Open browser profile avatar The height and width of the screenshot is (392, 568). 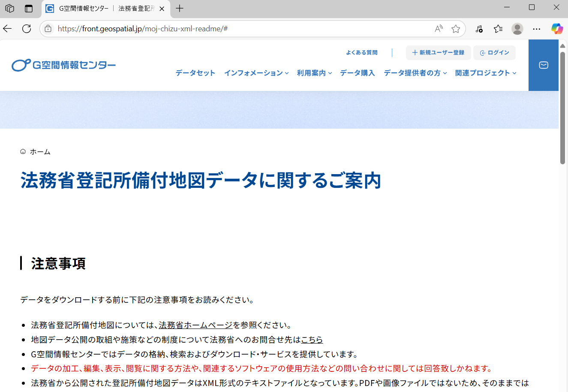tap(517, 29)
